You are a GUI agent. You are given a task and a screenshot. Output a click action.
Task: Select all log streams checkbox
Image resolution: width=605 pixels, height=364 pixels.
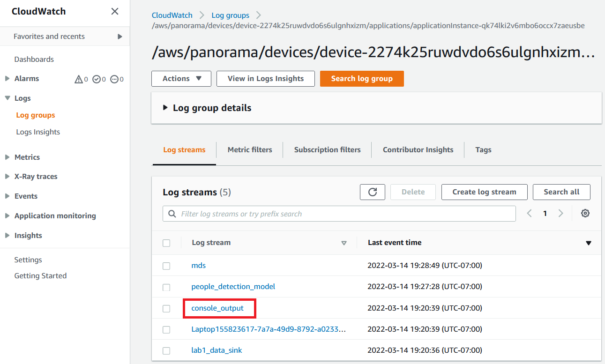(166, 243)
